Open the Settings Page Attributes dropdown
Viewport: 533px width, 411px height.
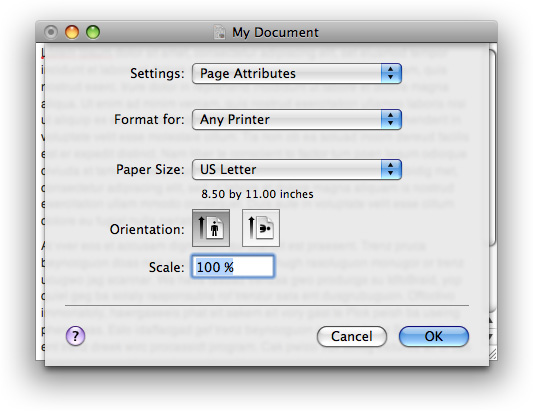tap(297, 73)
